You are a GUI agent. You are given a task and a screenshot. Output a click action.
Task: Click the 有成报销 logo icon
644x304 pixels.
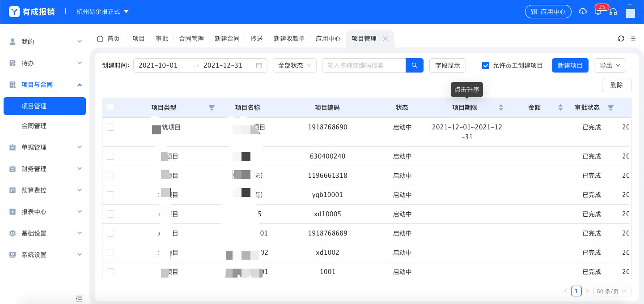tap(14, 12)
